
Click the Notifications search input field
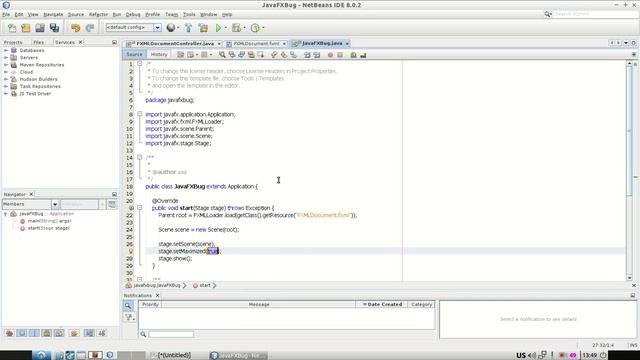(171, 334)
